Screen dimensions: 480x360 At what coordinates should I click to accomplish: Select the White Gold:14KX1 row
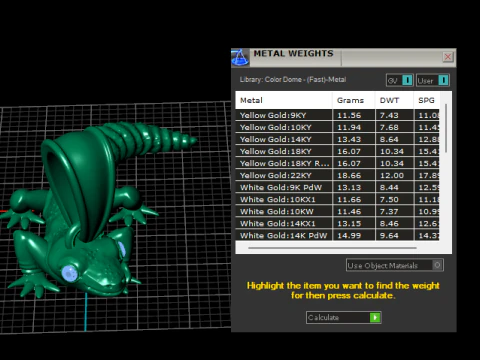(337, 223)
